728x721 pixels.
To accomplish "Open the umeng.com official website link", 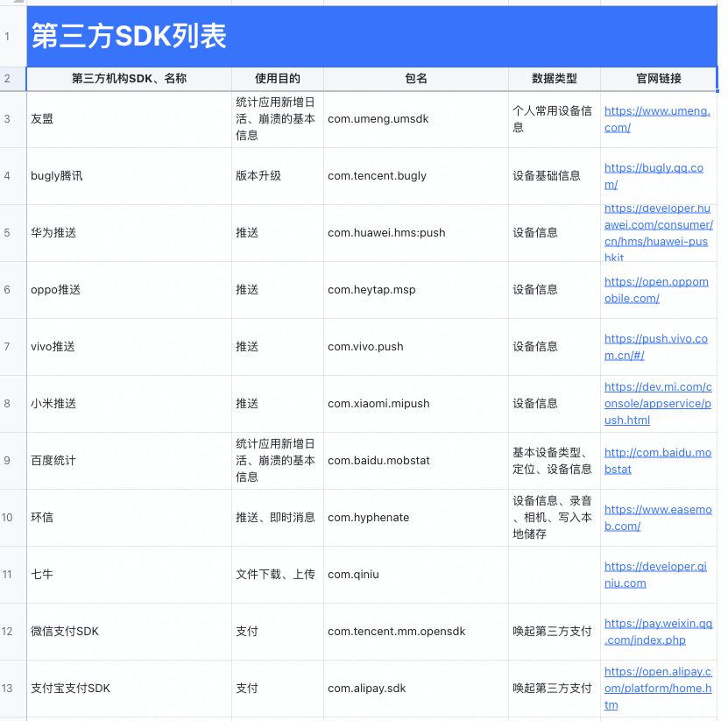I will (656, 119).
